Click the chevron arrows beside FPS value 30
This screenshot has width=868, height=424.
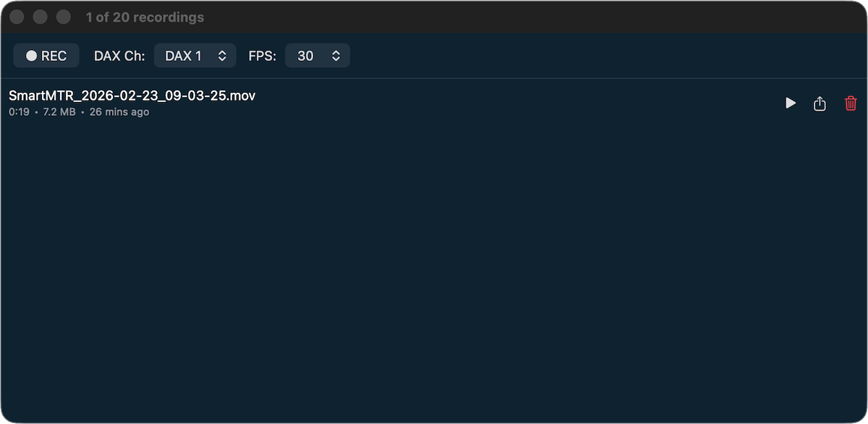(336, 56)
